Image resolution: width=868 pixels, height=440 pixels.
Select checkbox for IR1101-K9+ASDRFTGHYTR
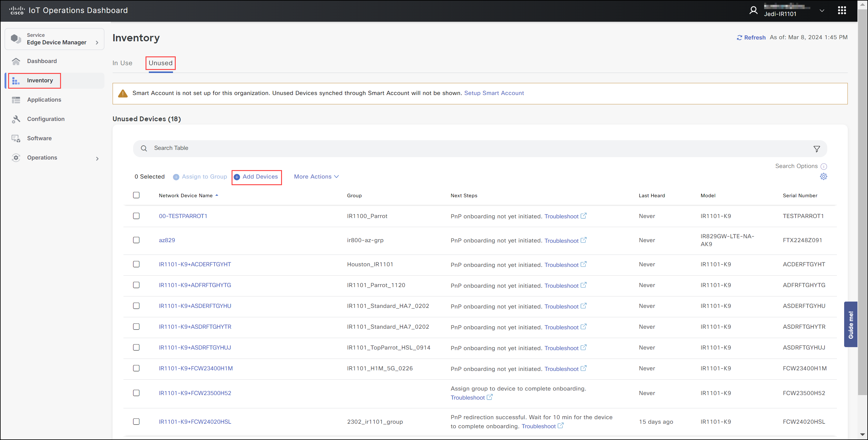click(136, 327)
